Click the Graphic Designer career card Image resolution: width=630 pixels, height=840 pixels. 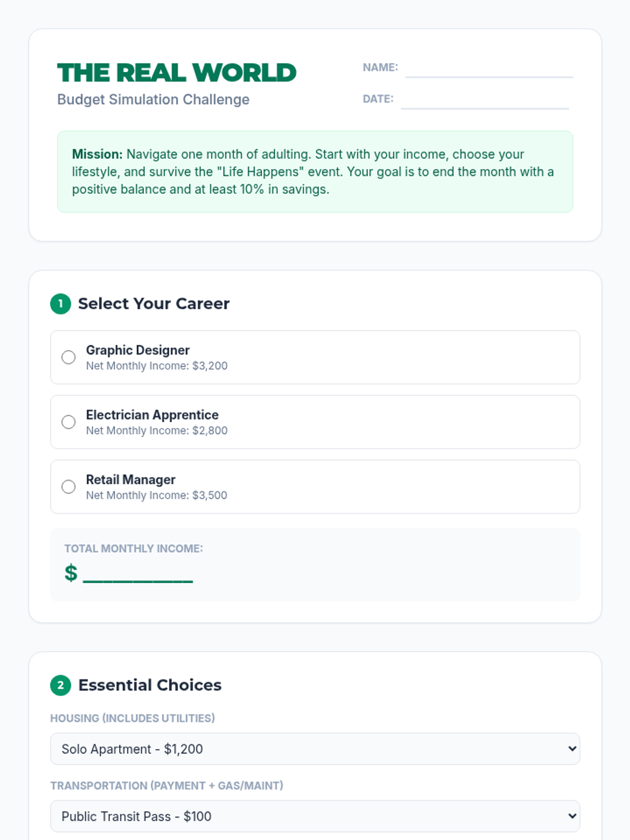coord(315,357)
